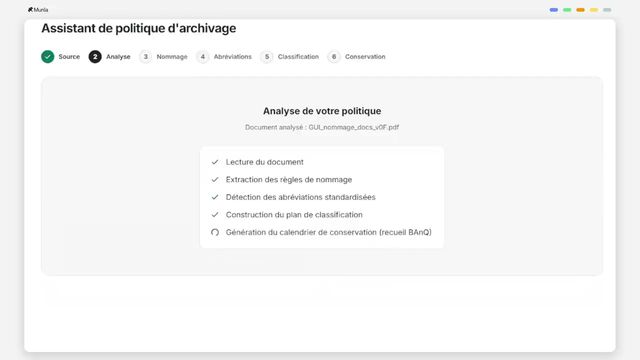Image resolution: width=640 pixels, height=360 pixels.
Task: Click the Munia logo at top left
Action: pyautogui.click(x=38, y=10)
